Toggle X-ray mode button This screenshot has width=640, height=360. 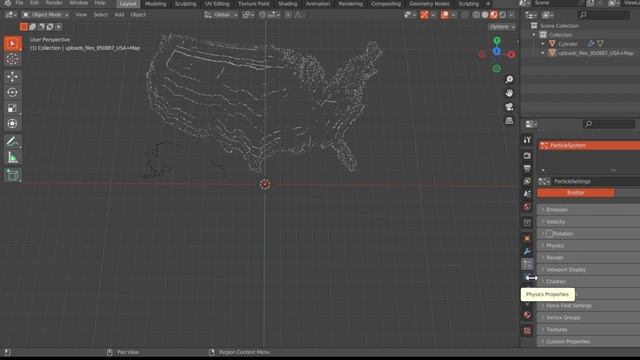tap(464, 15)
